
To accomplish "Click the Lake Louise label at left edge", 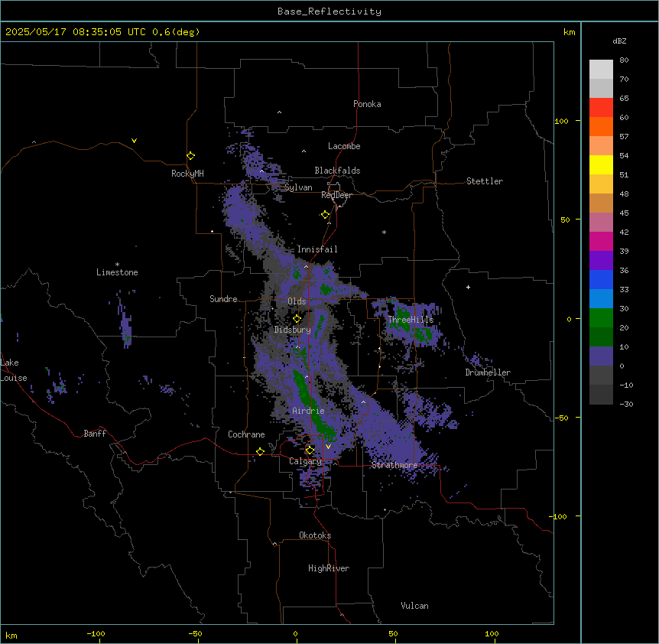I will click(14, 370).
